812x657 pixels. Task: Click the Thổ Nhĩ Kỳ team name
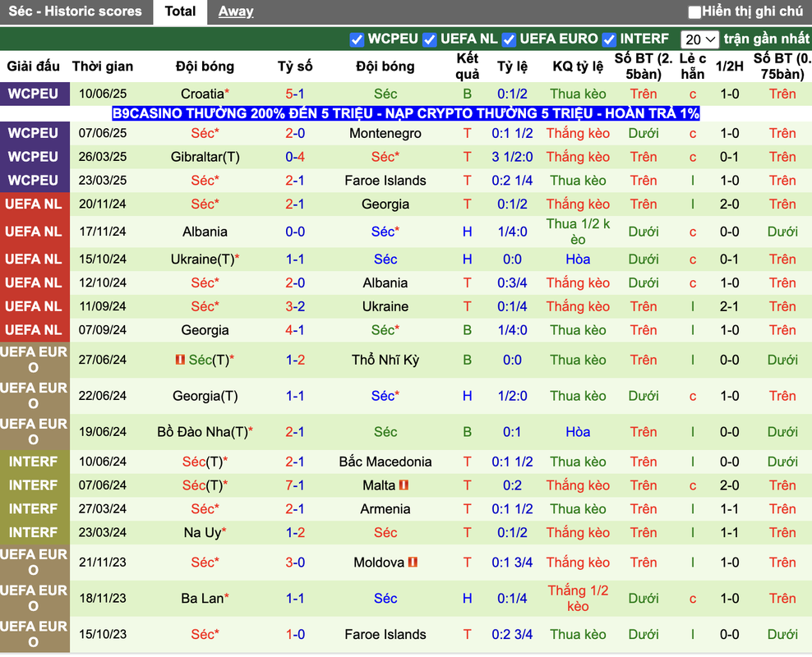[x=385, y=360]
